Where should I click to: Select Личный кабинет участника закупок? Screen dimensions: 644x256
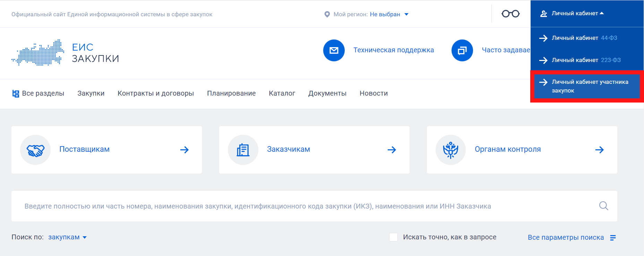click(587, 86)
